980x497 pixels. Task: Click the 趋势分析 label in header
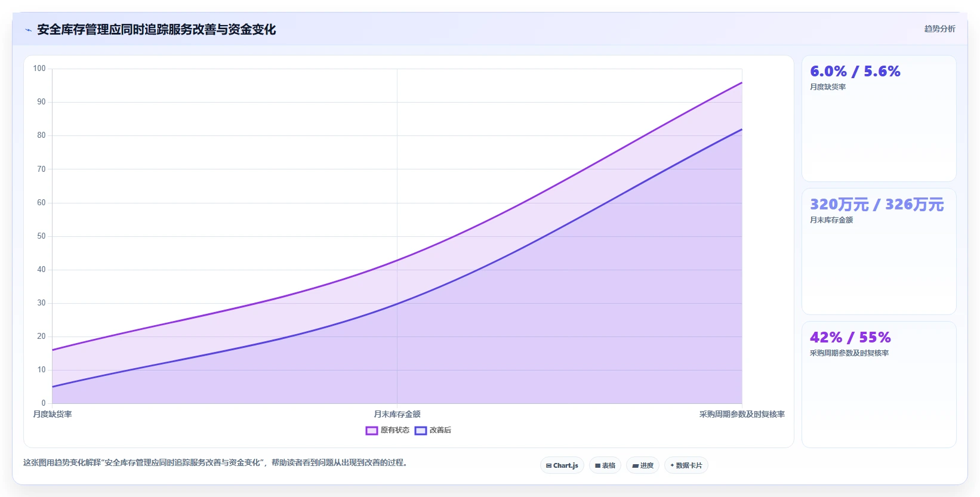pyautogui.click(x=939, y=29)
